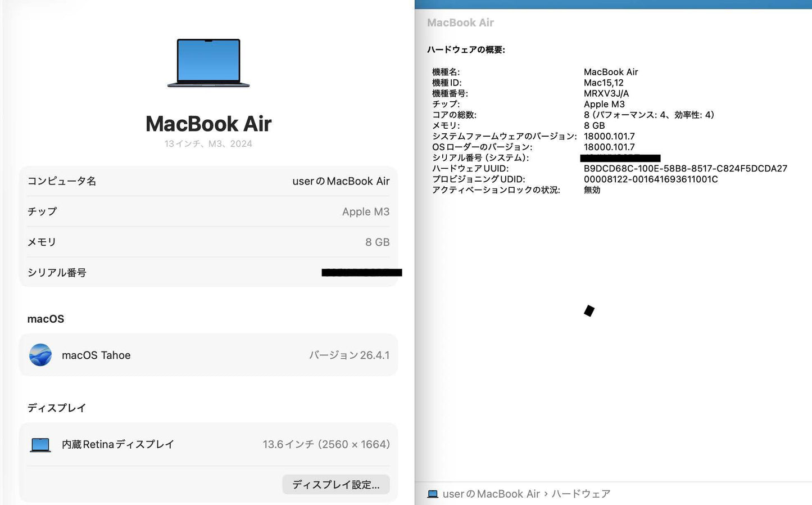The width and height of the screenshot is (812, 505).
Task: Click the MacBook Air title in System Information window
Action: click(x=460, y=22)
